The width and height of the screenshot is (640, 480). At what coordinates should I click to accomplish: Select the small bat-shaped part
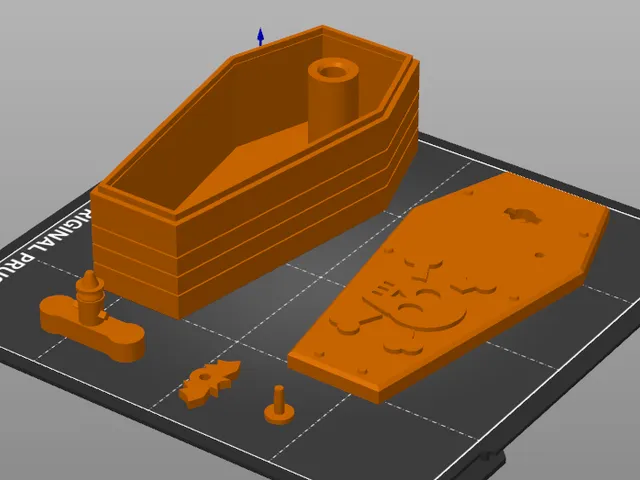pyautogui.click(x=209, y=383)
